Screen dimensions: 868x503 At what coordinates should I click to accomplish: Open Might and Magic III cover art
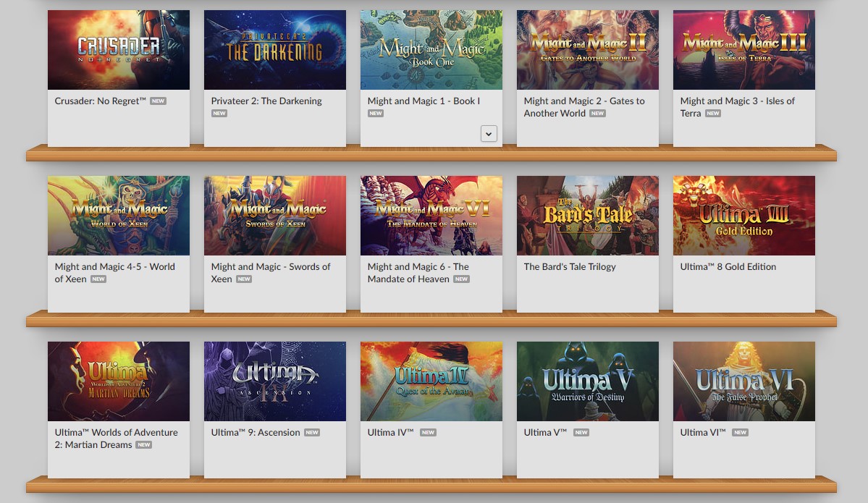pos(744,50)
